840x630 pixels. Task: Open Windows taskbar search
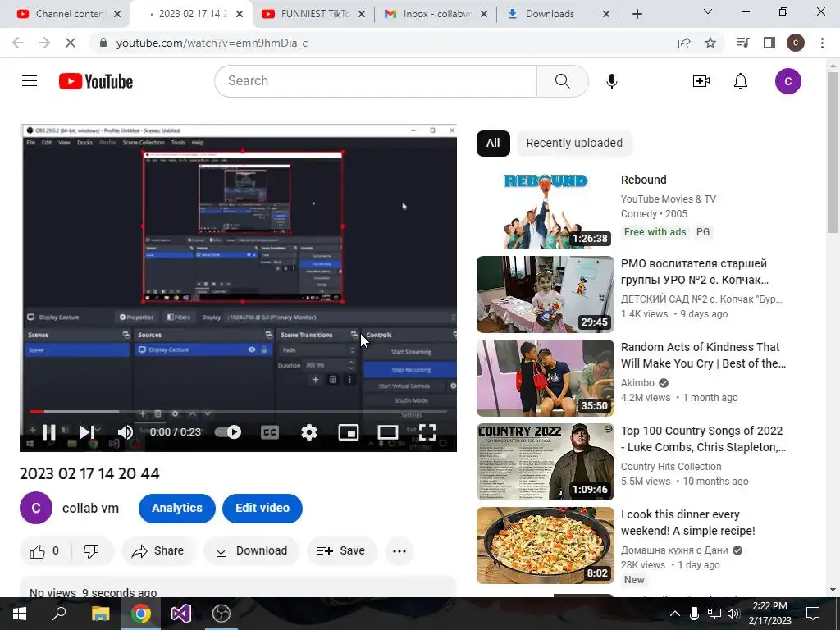59,614
